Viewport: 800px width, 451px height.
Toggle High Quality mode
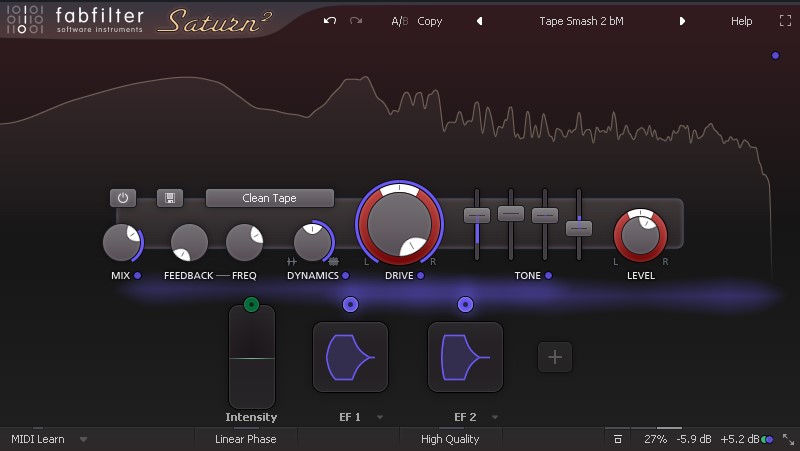449,439
